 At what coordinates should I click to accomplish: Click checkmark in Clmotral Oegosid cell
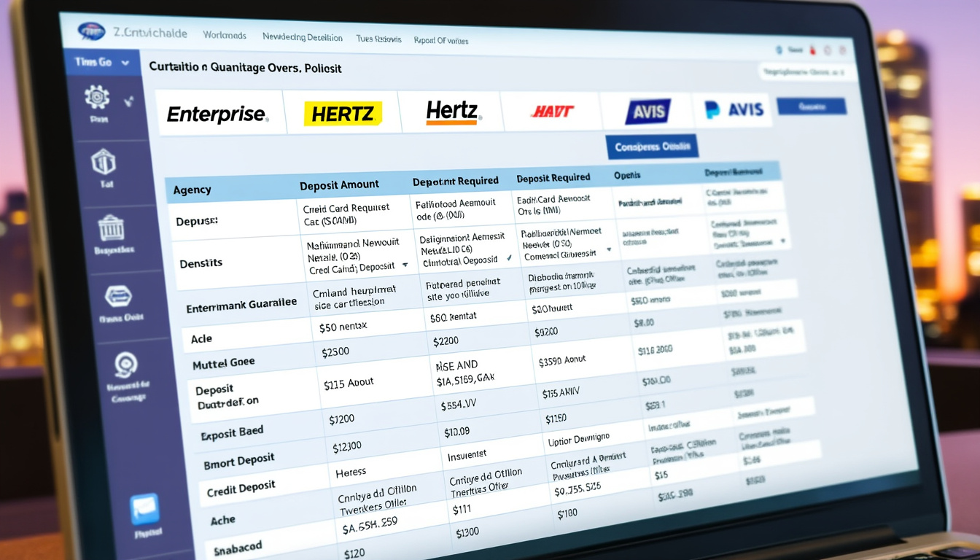(508, 259)
